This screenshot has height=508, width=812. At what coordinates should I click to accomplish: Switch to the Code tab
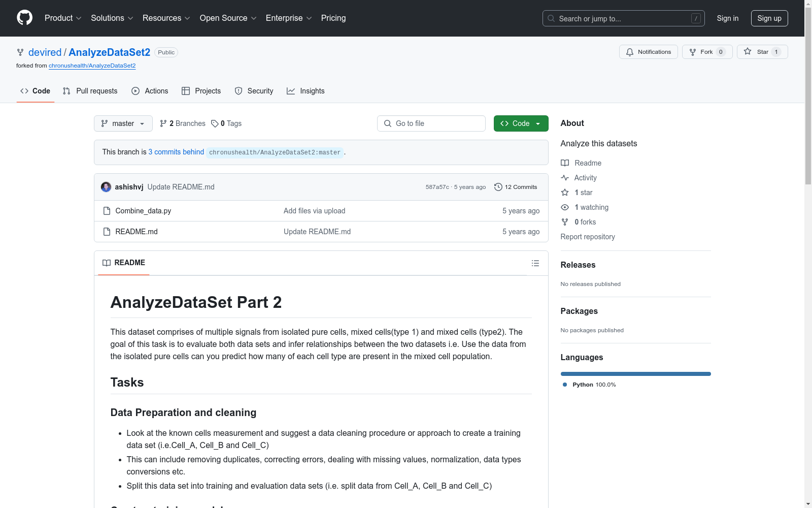click(35, 91)
